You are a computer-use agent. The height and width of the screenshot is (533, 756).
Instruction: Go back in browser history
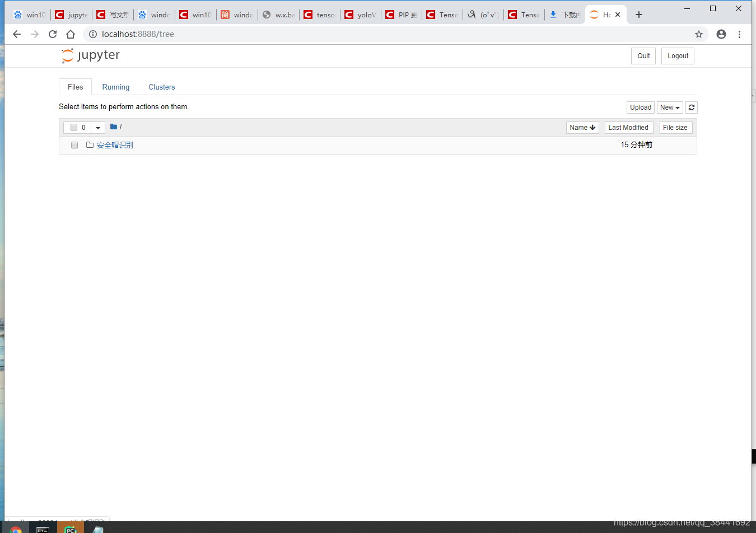(x=17, y=34)
